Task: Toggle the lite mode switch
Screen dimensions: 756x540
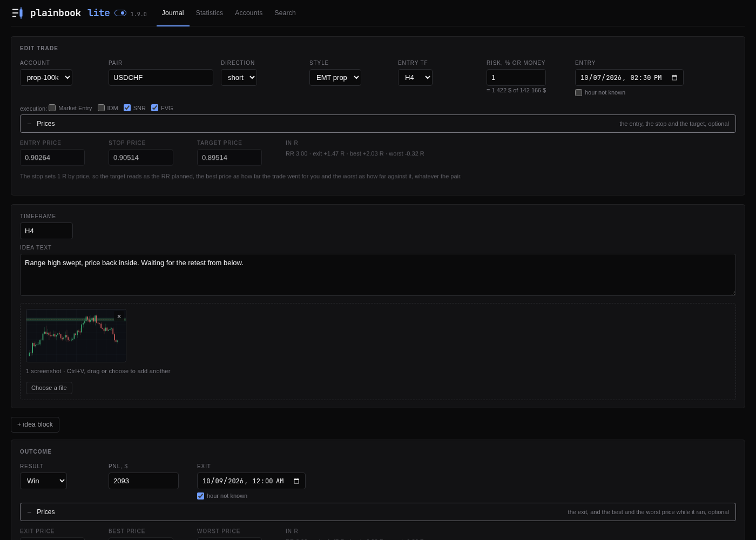Action: click(120, 13)
